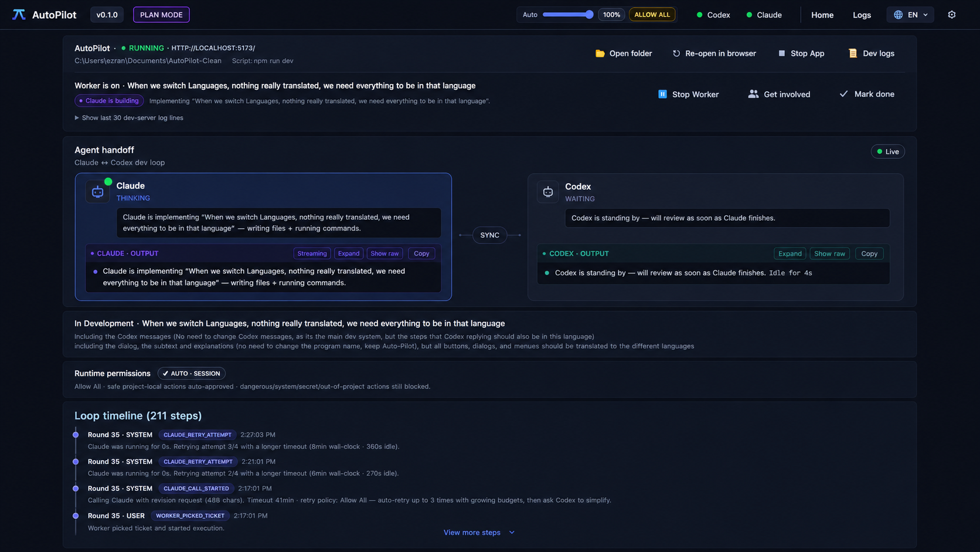Open Logs page
The height and width of the screenshot is (552, 980).
tap(862, 15)
